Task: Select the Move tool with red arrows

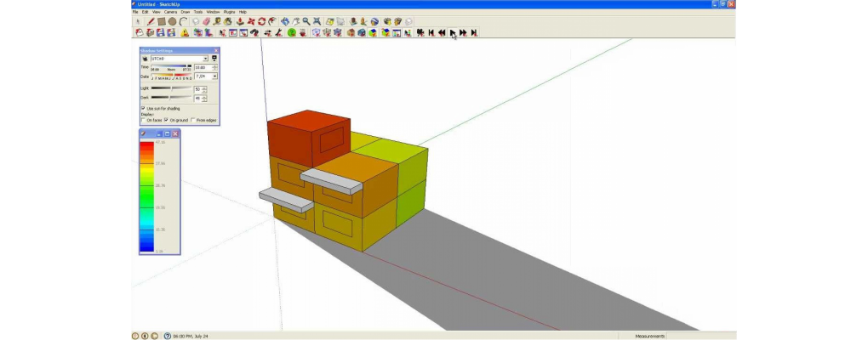Action: point(251,21)
